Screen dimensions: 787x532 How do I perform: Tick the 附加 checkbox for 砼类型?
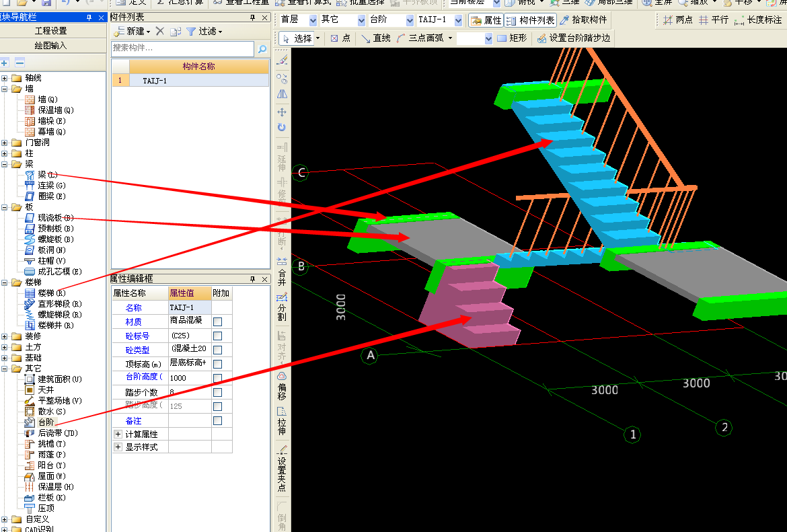tap(217, 350)
